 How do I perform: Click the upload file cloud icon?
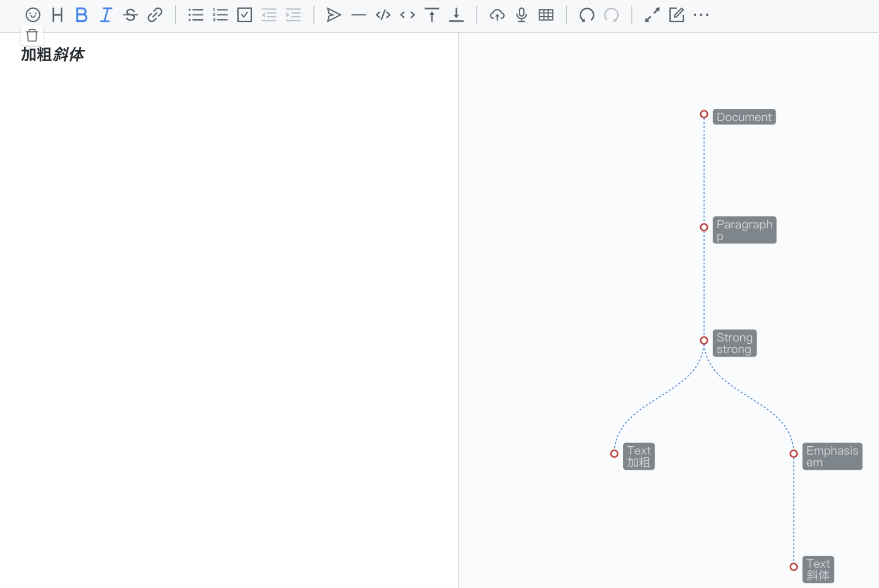pos(497,15)
